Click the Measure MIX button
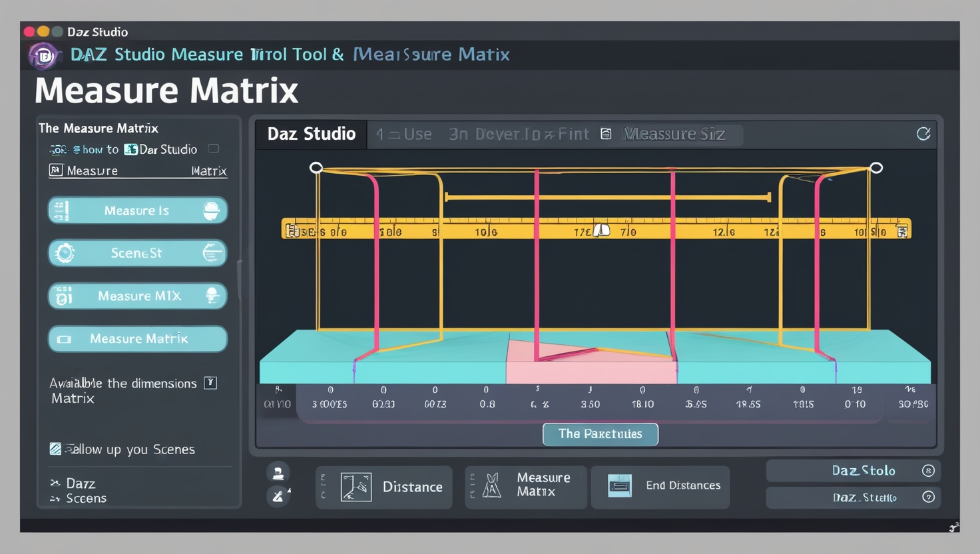 click(138, 296)
